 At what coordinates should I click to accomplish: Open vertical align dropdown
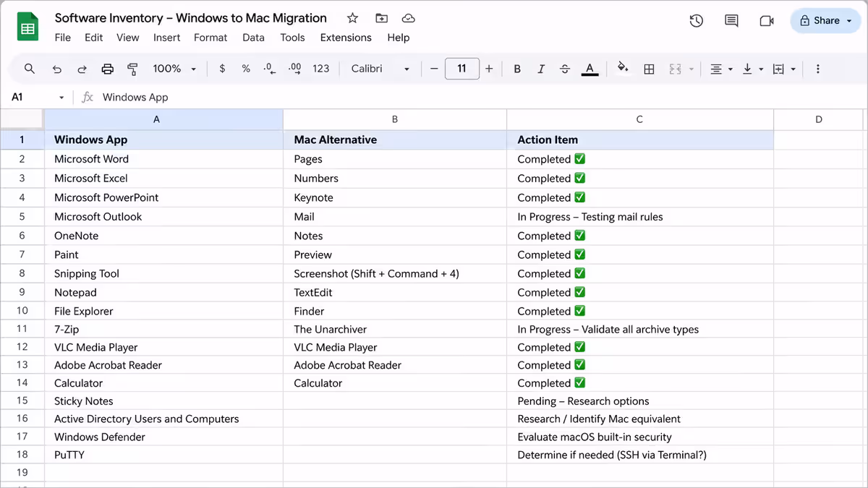tap(753, 69)
